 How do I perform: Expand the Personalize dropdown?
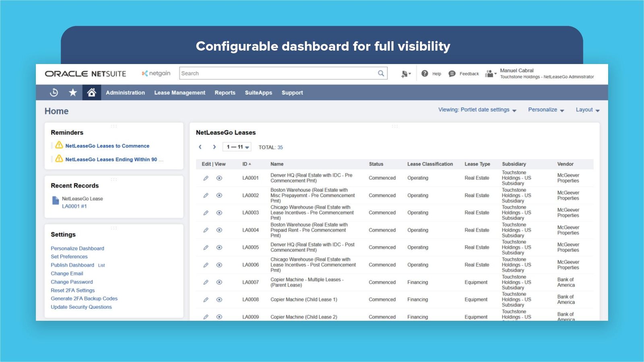coord(546,110)
